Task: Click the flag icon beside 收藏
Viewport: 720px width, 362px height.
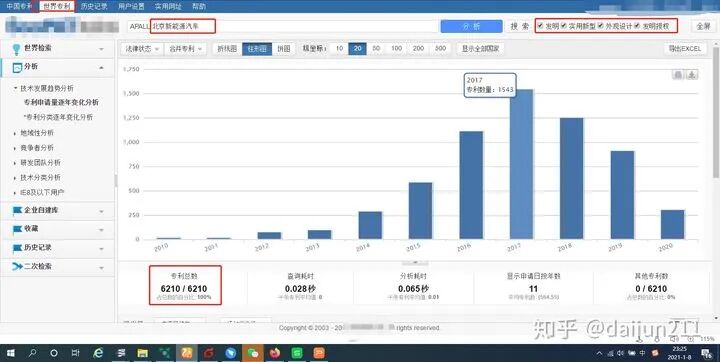Action: 17,229
